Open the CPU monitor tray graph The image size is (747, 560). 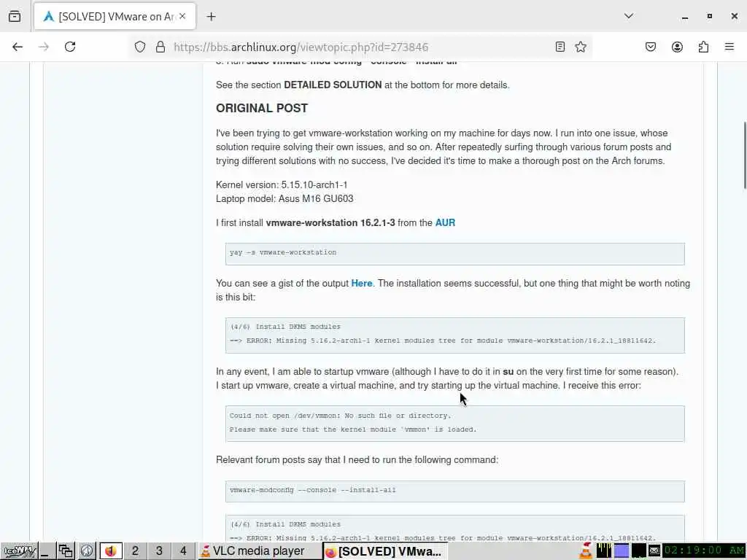pos(604,551)
